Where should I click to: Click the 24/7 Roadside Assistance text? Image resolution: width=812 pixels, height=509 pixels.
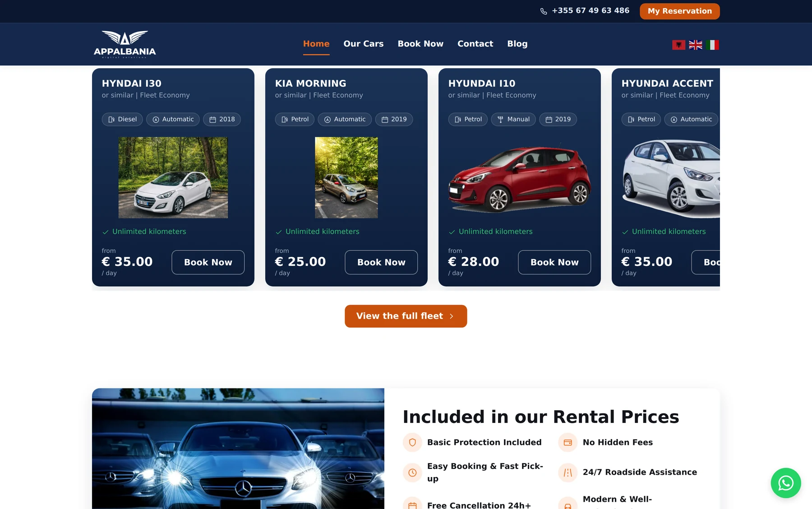click(x=640, y=472)
